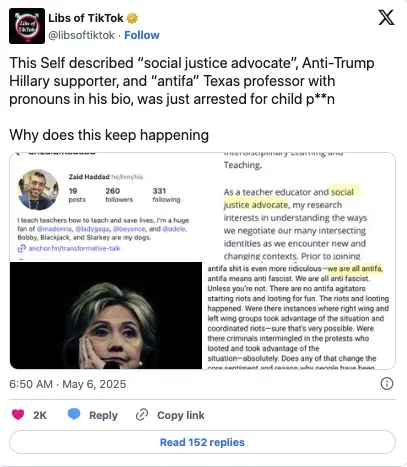Click the Copy link label

(x=181, y=415)
